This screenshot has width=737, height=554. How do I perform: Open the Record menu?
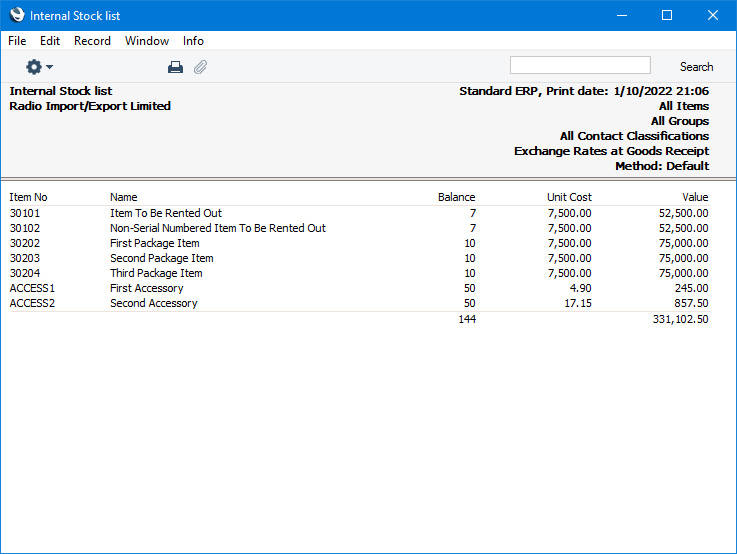[92, 41]
